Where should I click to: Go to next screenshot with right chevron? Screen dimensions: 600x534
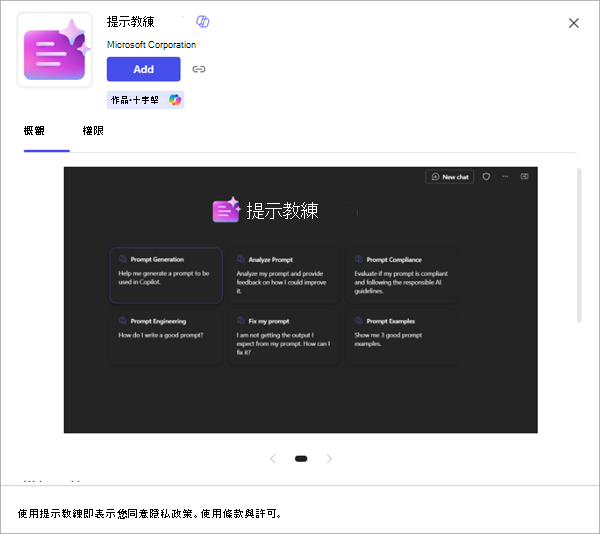pos(329,459)
